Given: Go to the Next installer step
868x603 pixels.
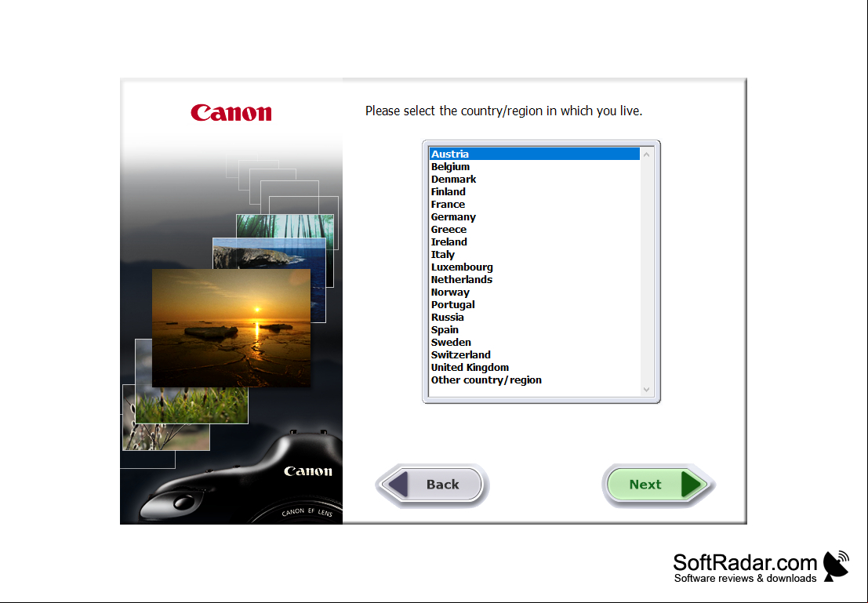Looking at the screenshot, I should (658, 485).
